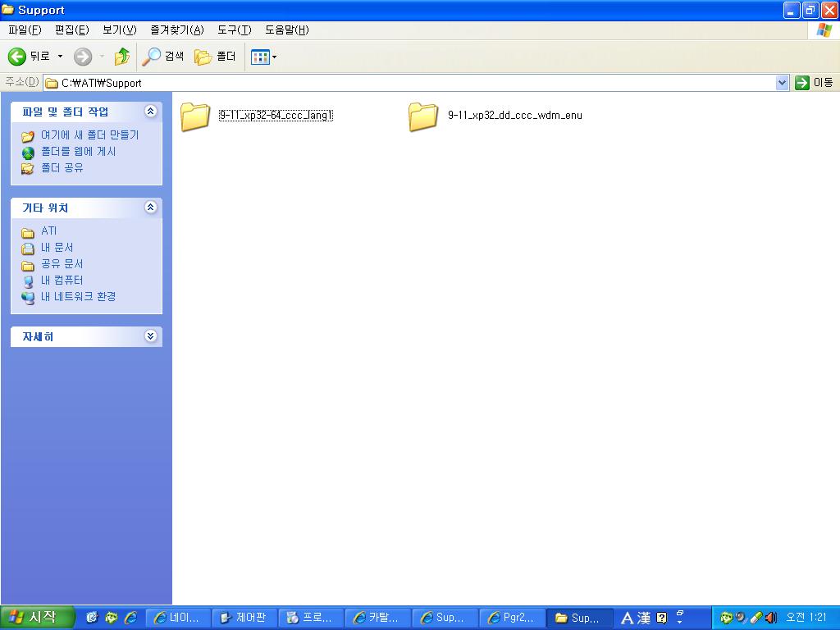Open the 즐겨찾기(A) menu
The height and width of the screenshot is (630, 840).
(x=177, y=30)
